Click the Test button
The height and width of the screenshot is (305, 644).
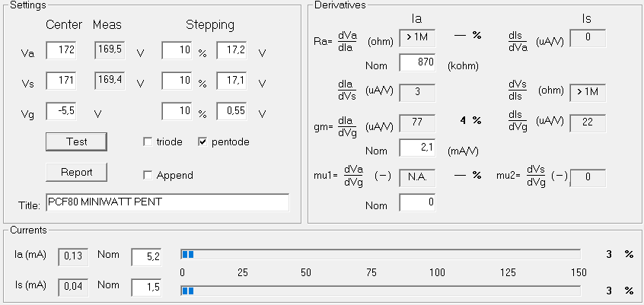[76, 141]
